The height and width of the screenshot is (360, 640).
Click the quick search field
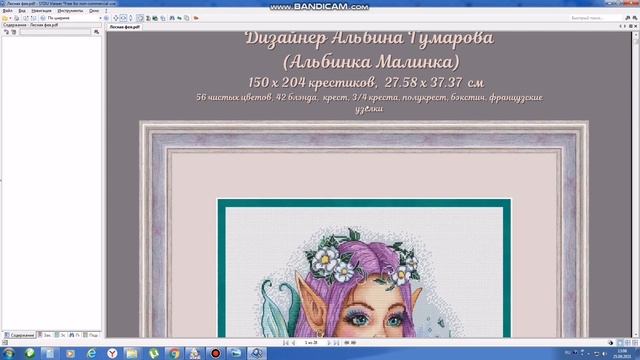[x=595, y=18]
